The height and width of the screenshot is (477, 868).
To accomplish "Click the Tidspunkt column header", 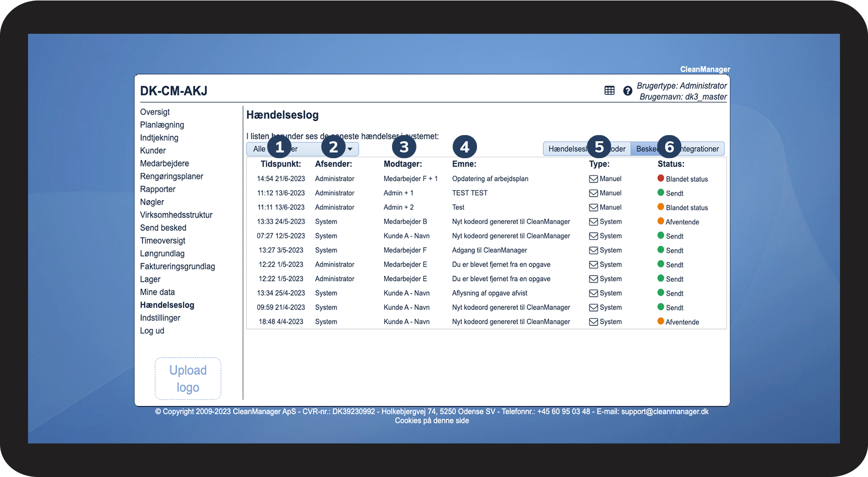I will pyautogui.click(x=280, y=164).
